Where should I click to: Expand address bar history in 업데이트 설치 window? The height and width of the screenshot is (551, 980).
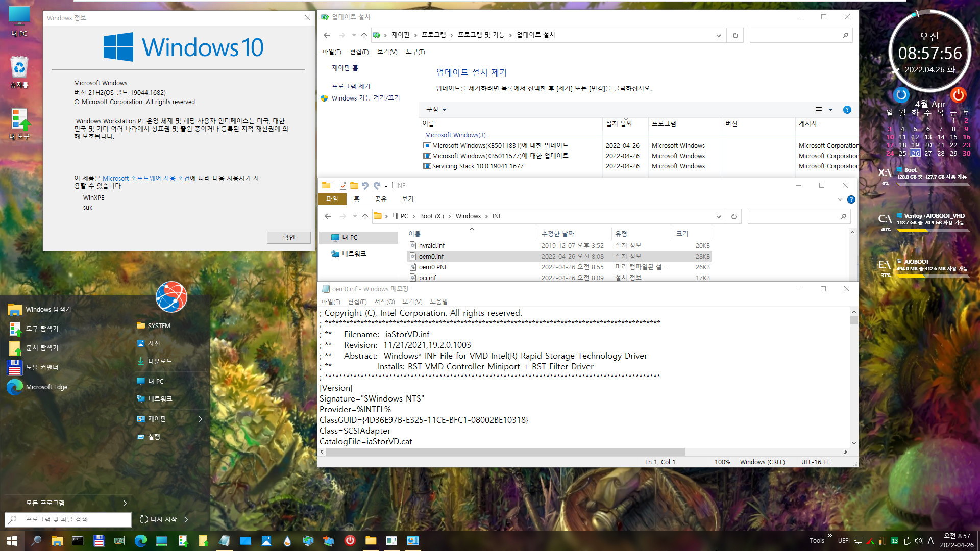click(x=718, y=35)
